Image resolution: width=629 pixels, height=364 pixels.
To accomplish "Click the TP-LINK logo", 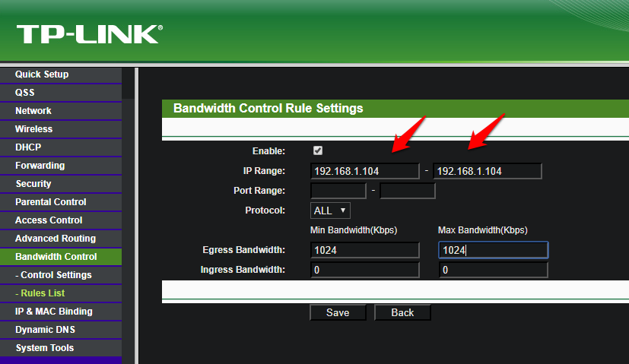I will (x=90, y=34).
